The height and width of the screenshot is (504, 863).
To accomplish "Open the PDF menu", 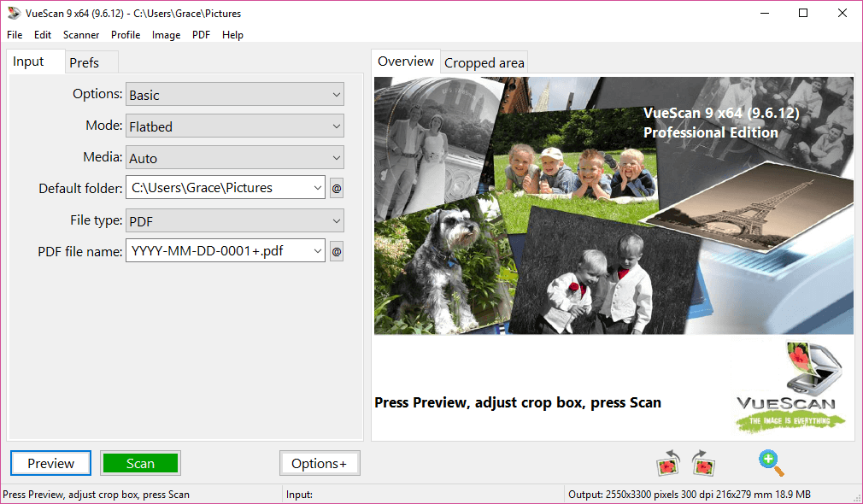I will click(x=201, y=35).
